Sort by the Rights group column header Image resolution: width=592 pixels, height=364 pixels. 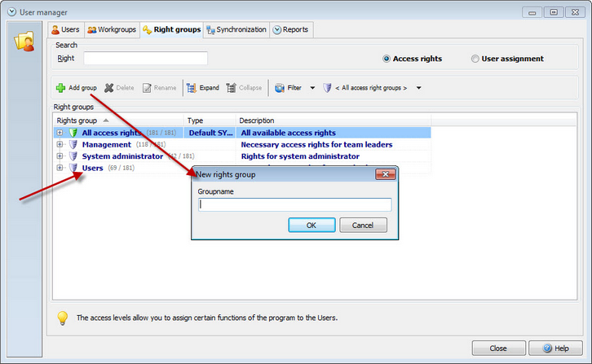118,121
